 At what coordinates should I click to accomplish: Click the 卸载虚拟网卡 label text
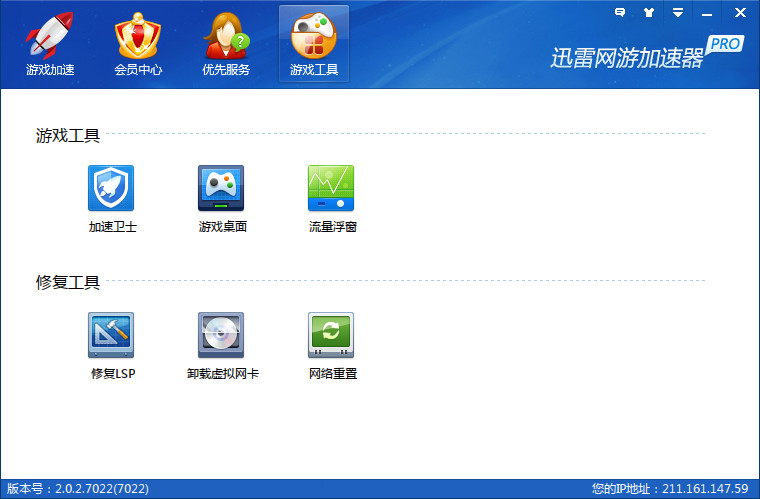point(223,374)
